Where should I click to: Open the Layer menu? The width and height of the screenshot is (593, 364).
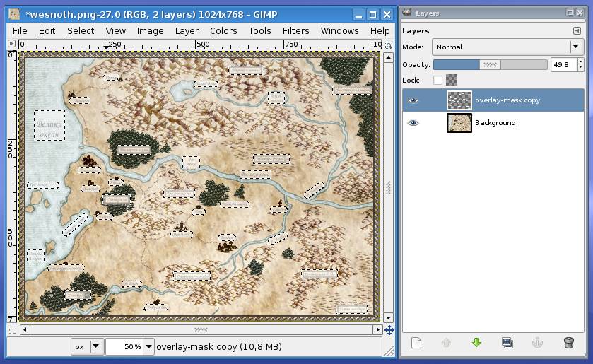tap(187, 30)
